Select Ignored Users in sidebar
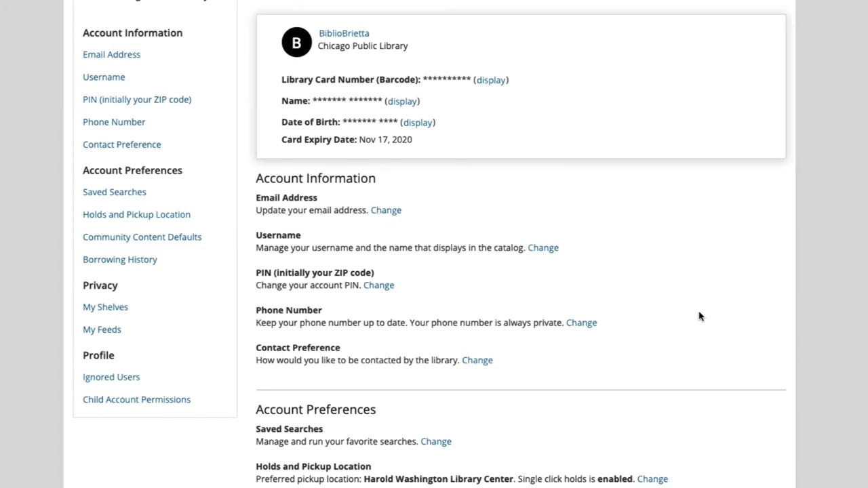Image resolution: width=868 pixels, height=488 pixels. click(x=111, y=377)
